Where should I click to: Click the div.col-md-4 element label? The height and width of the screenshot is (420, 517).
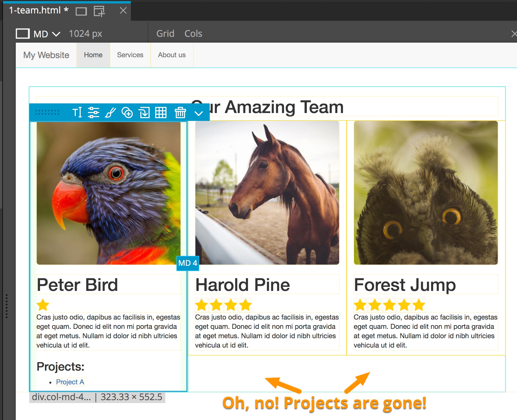[x=97, y=397]
